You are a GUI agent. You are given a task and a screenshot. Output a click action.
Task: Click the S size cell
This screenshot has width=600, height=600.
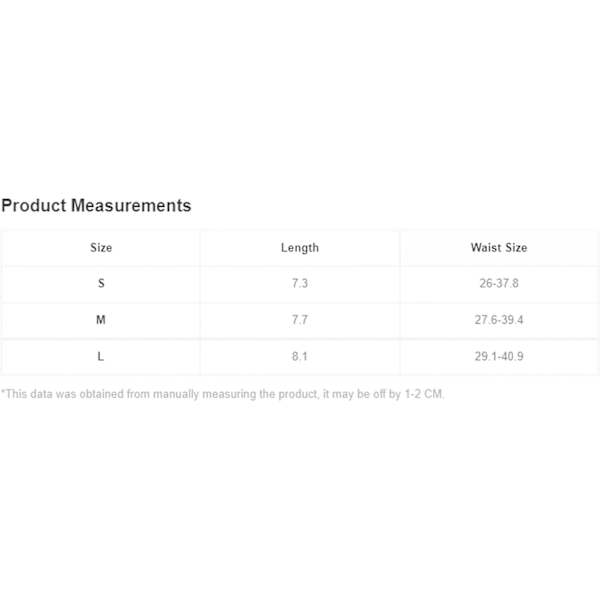pos(101,283)
